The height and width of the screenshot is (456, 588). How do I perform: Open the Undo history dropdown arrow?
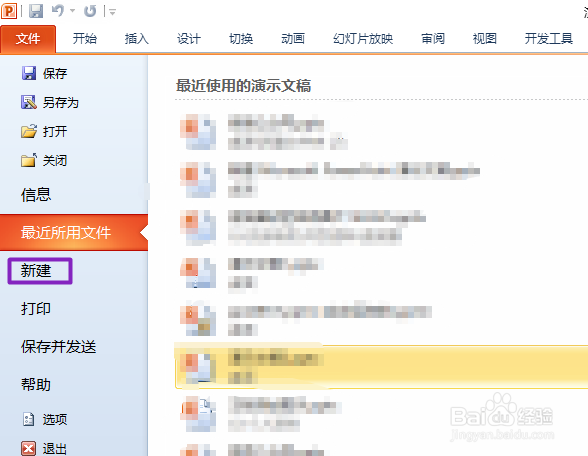click(72, 11)
